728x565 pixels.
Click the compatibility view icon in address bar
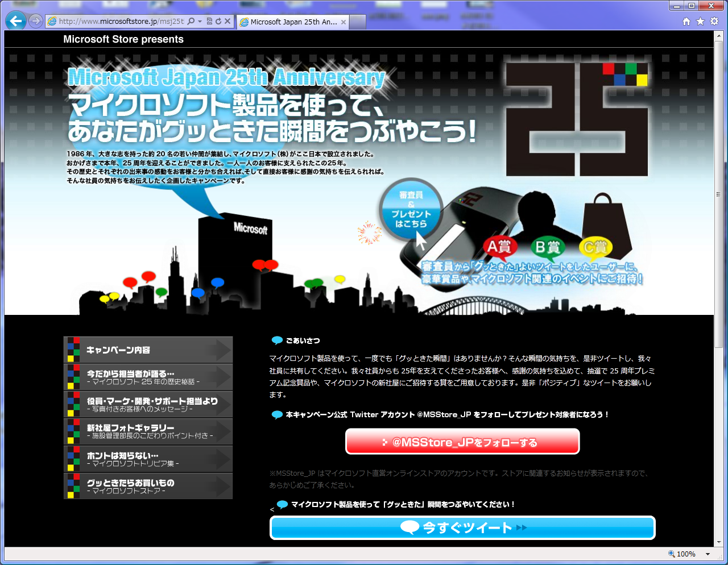tap(209, 21)
